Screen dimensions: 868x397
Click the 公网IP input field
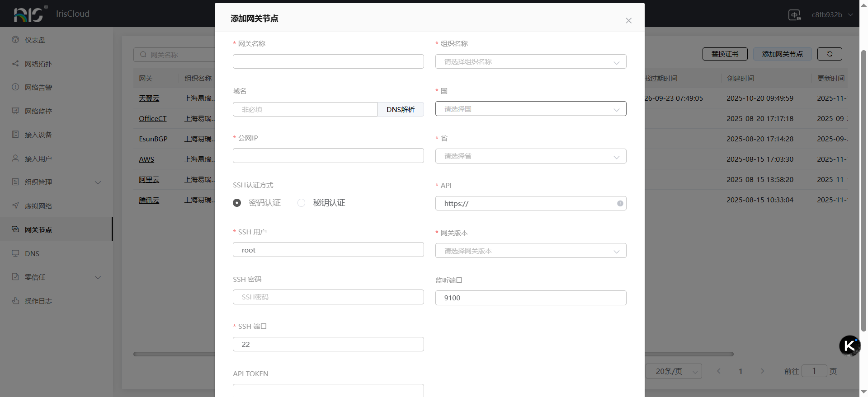click(328, 156)
